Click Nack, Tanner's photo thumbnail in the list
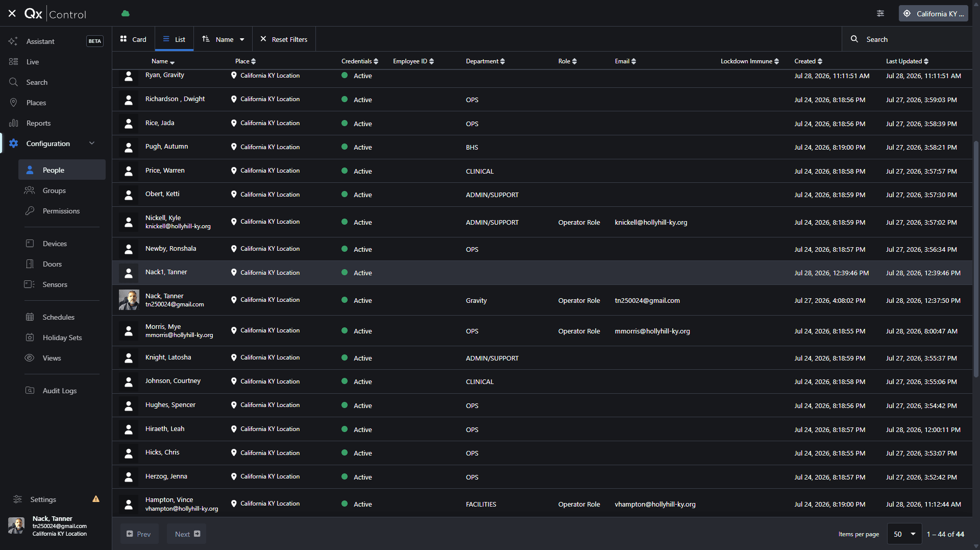980x550 pixels. tap(129, 300)
